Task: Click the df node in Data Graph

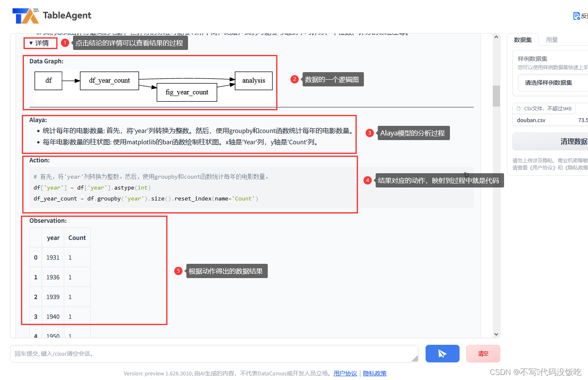Action: [48, 81]
